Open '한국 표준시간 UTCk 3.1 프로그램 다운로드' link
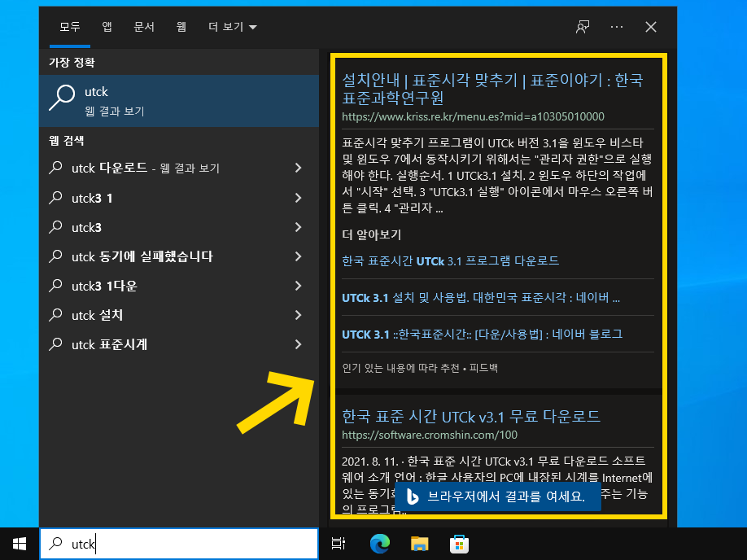This screenshot has height=560, width=747. pyautogui.click(x=450, y=261)
